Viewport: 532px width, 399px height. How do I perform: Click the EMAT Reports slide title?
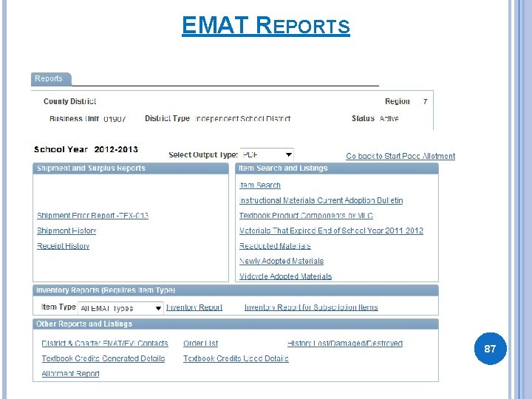(x=266, y=25)
